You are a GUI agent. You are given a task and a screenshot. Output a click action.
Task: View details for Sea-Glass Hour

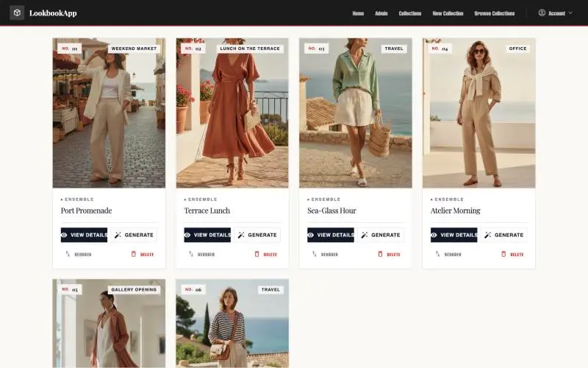point(330,235)
